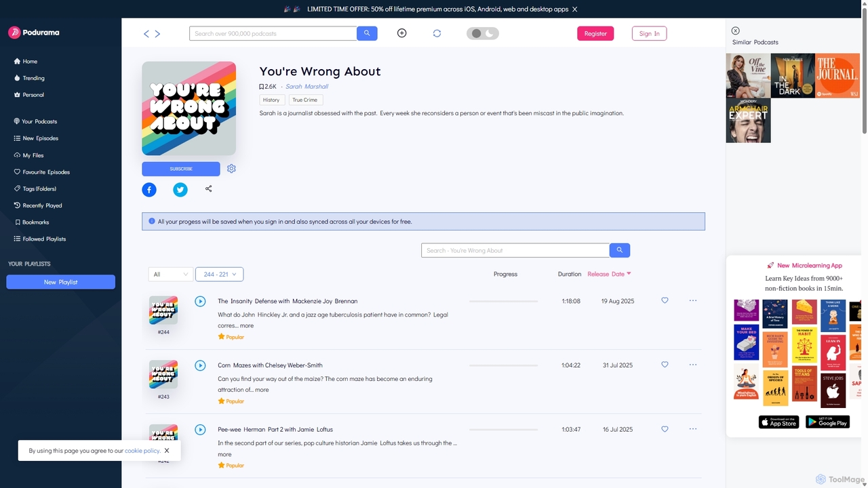Viewport: 868px width, 488px height.
Task: Open In the Dark similar podcast
Action: [793, 76]
